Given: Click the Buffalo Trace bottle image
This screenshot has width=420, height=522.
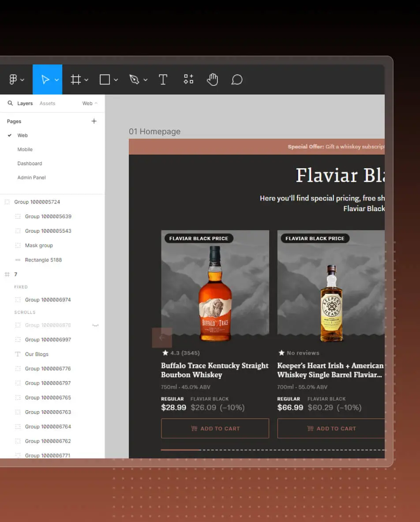Looking at the screenshot, I should tap(215, 293).
